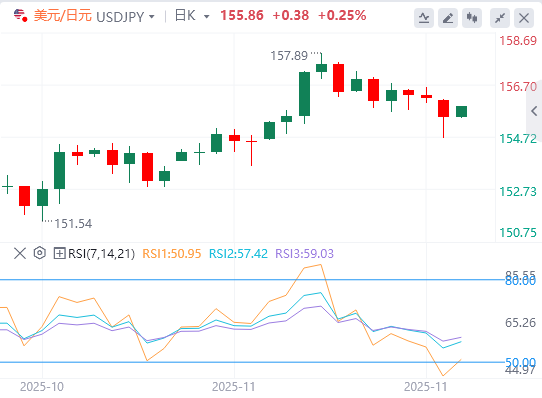Select the 151.54 low price marker
The image size is (542, 398).
pos(73,224)
